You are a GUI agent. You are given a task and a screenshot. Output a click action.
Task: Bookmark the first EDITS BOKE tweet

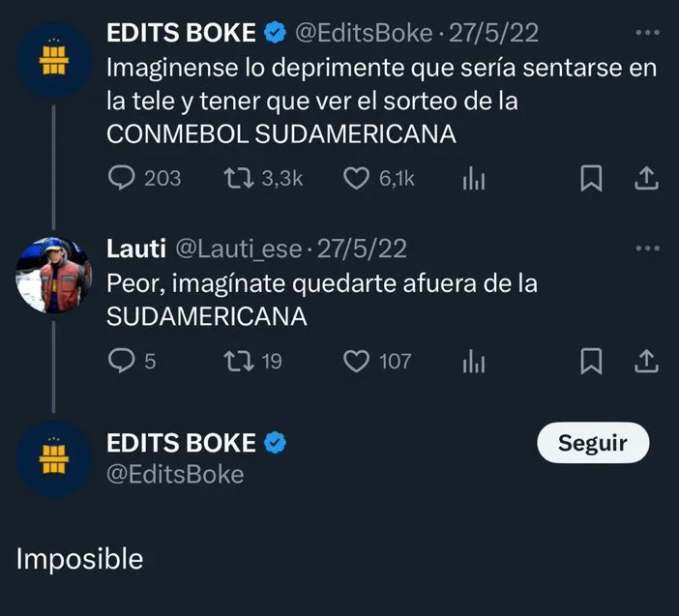pyautogui.click(x=591, y=178)
